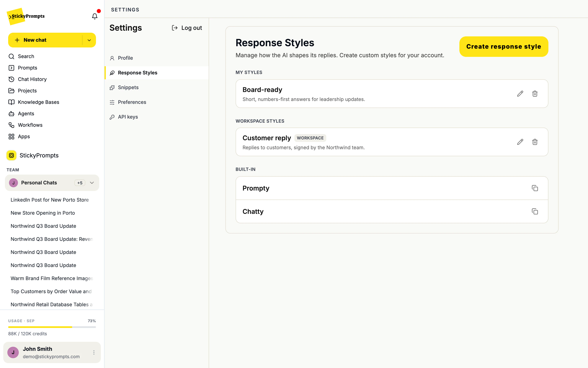Open the API keys settings tab

tap(156, 117)
